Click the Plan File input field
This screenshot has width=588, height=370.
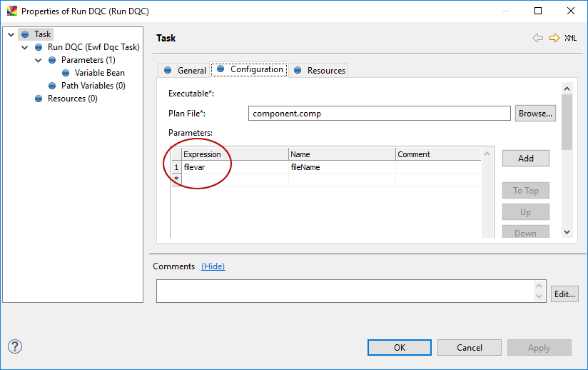[x=380, y=114]
